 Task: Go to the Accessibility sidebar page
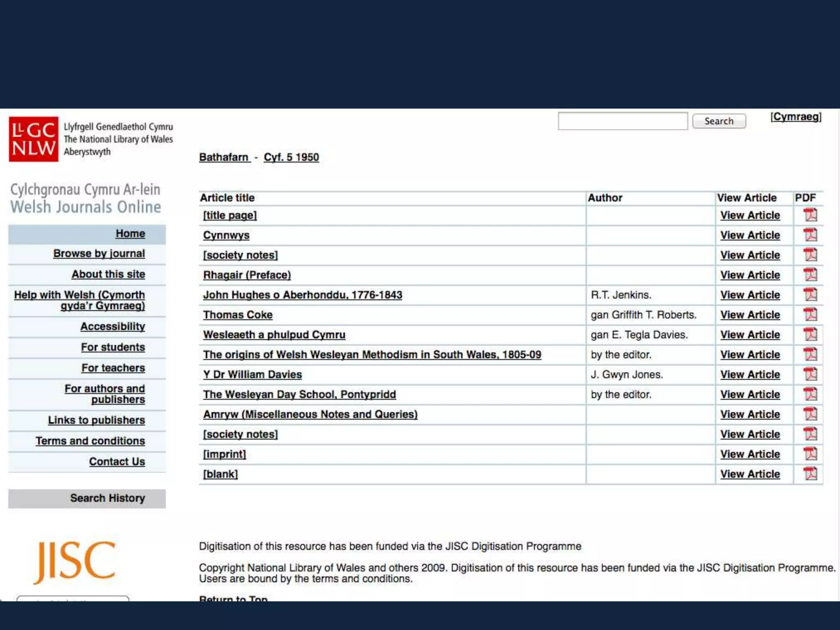[112, 326]
